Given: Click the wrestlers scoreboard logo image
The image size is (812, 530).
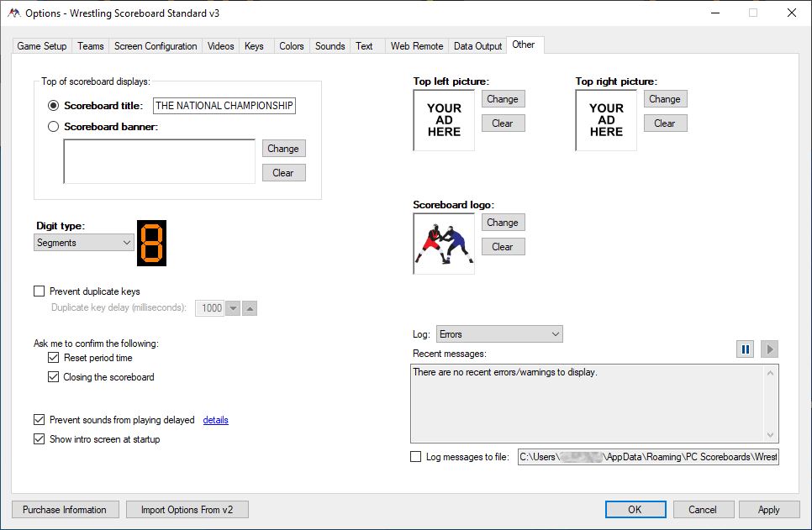Looking at the screenshot, I should pyautogui.click(x=444, y=244).
